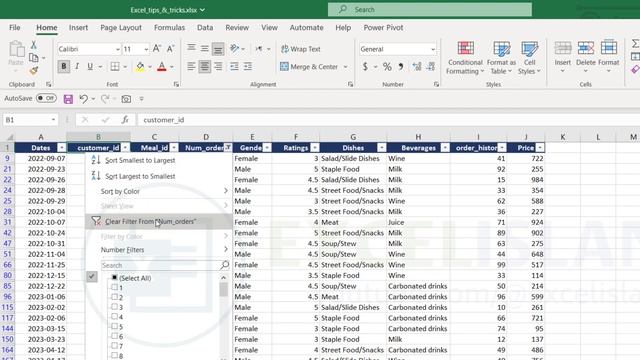Open camera tool in quick access
640x360 pixels.
(x=126, y=99)
